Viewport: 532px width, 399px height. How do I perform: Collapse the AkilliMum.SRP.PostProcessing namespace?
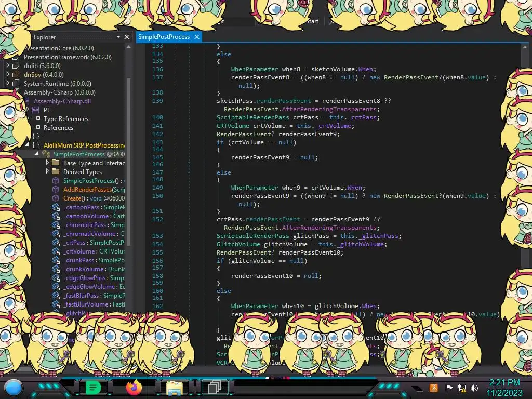pos(27,145)
